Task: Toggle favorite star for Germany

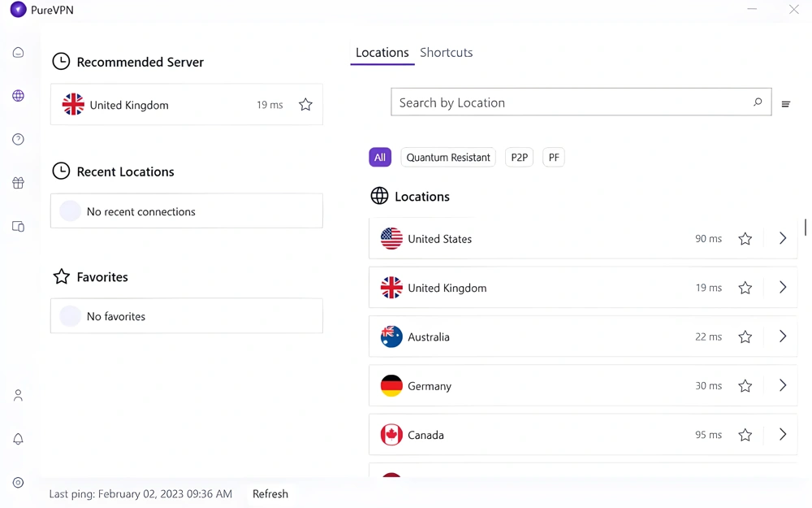Action: point(745,385)
